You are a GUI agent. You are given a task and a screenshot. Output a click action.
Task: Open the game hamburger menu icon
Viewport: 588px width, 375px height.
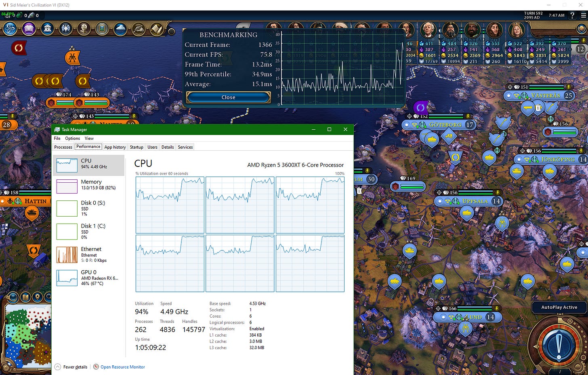click(583, 15)
